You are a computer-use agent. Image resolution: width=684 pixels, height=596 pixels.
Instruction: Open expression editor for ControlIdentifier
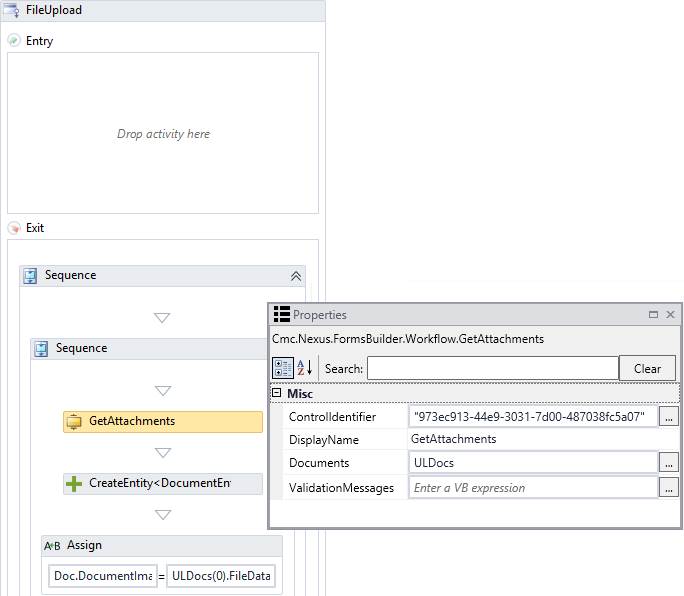coord(669,416)
